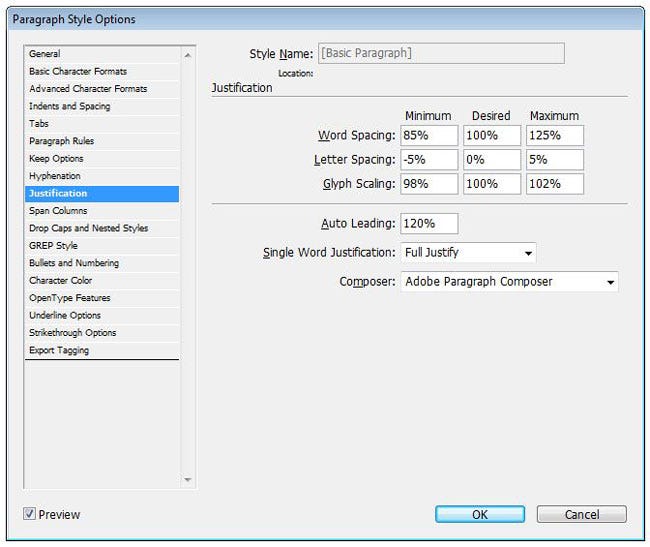The height and width of the screenshot is (547, 650).
Task: Click the Word Spacing Maximum field
Action: point(555,136)
